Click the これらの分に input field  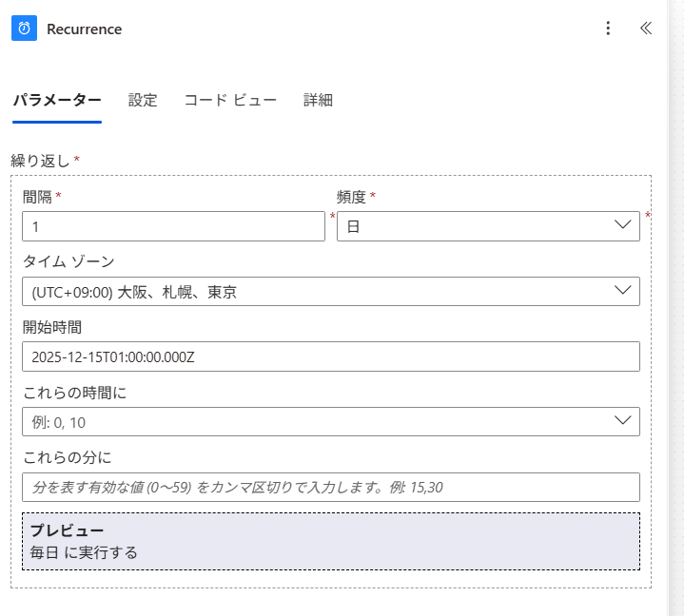(331, 487)
